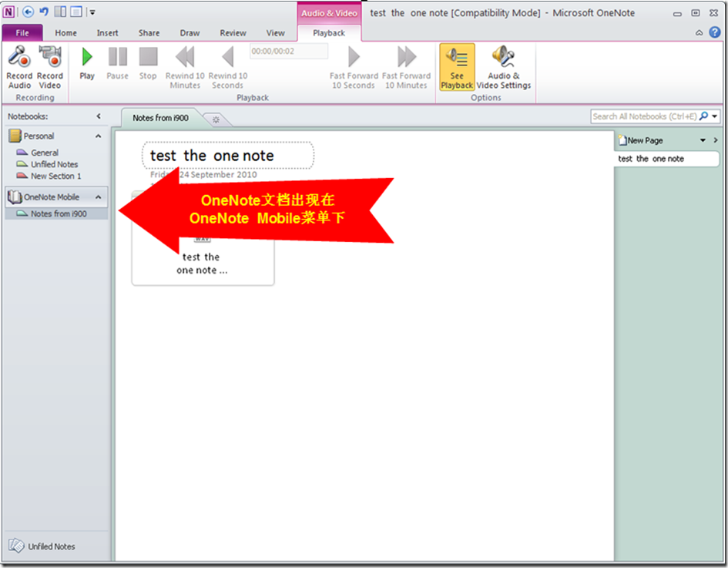728x568 pixels.
Task: Create a New Page
Action: point(641,140)
